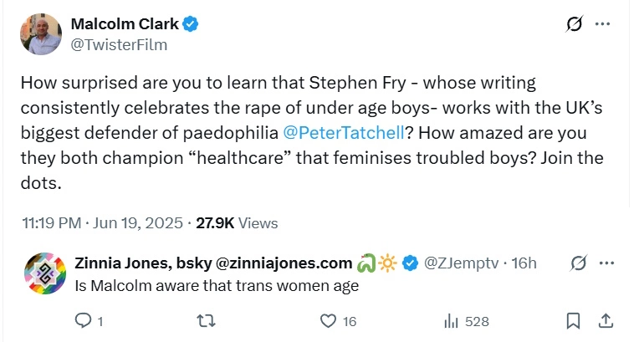The image size is (644, 342).
Task: Click the verified badge beside Zinnia Jones
Action: (x=410, y=263)
